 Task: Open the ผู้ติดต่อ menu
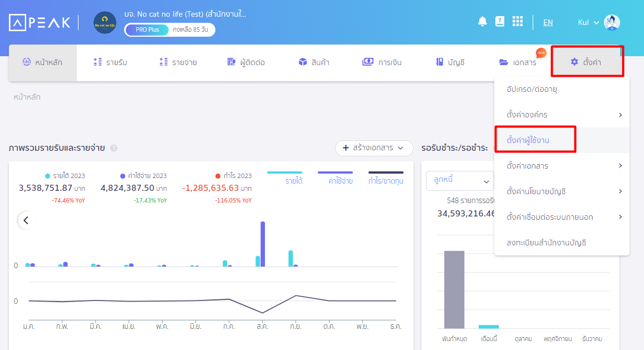[x=246, y=62]
